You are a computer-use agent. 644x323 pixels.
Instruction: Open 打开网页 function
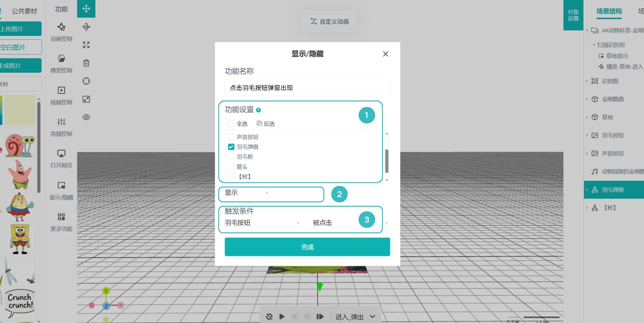tap(61, 159)
